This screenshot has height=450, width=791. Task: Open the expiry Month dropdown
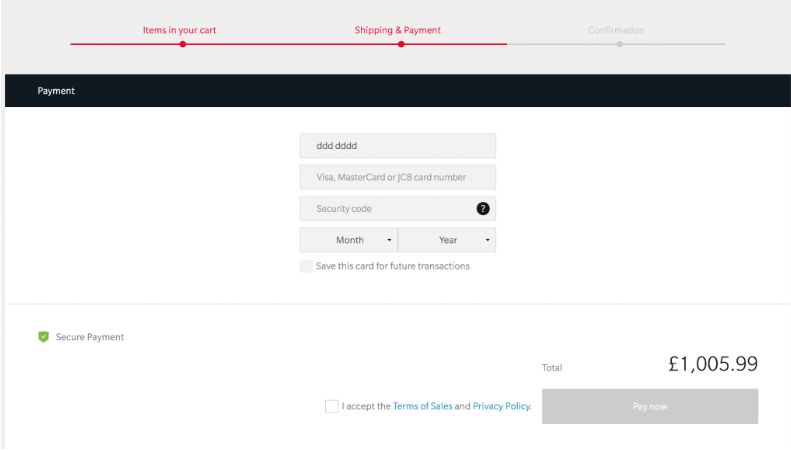click(x=349, y=240)
